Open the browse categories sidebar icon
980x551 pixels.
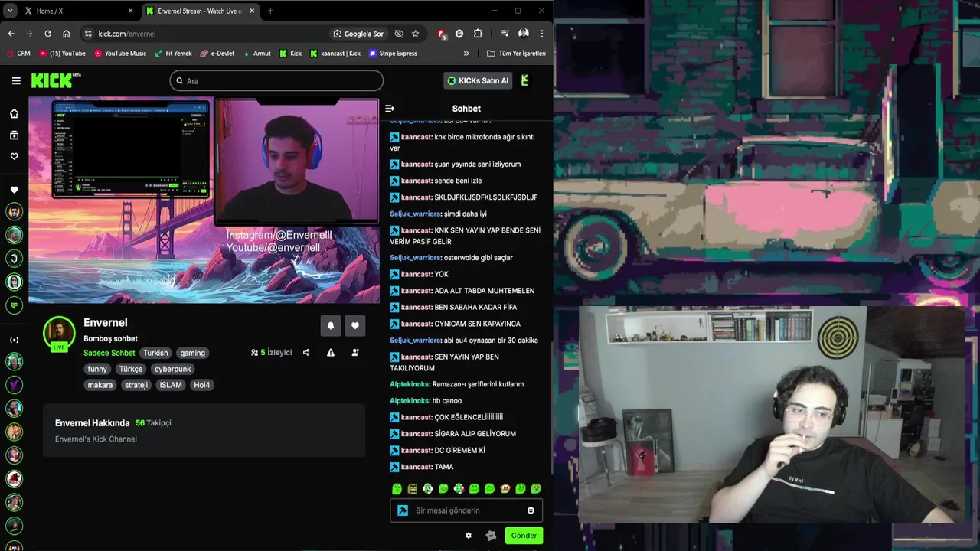pos(14,135)
